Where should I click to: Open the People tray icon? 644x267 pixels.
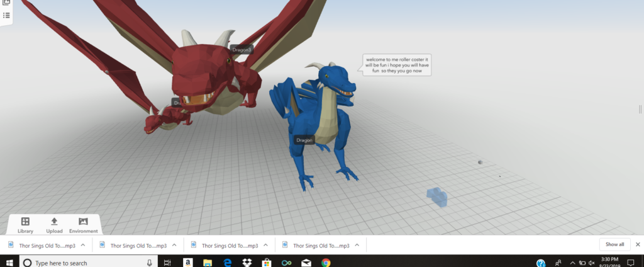[x=558, y=263]
